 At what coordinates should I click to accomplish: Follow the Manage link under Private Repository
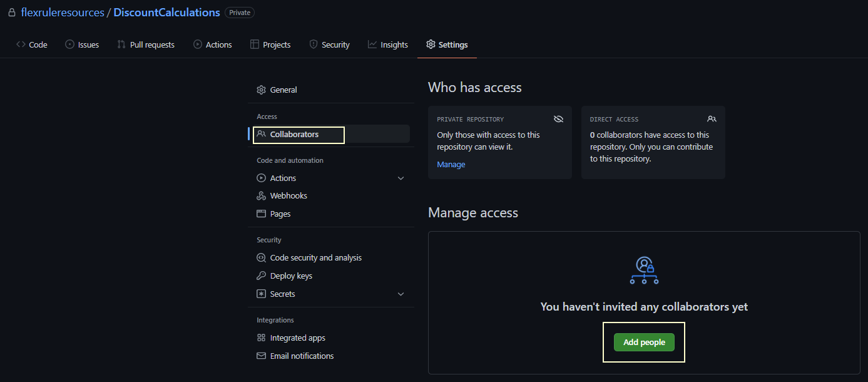451,165
